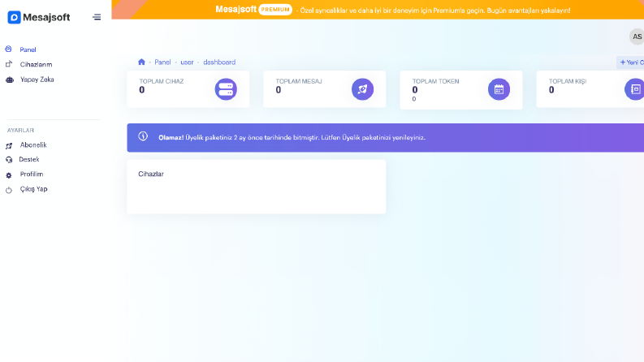This screenshot has height=362, width=644.
Task: Click the Mesajsoft logo in the sidebar
Action: pyautogui.click(x=39, y=17)
